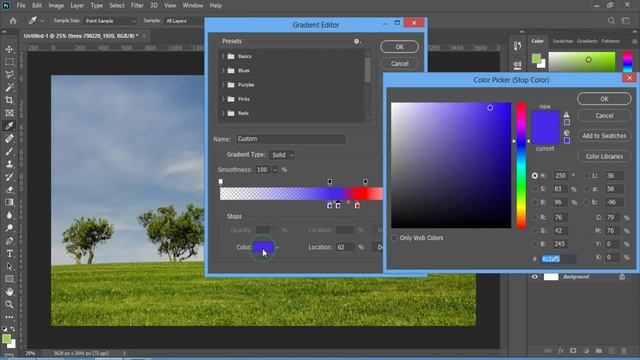This screenshot has width=640, height=360.
Task: Click the Home icon in options bar
Action: 13,20
